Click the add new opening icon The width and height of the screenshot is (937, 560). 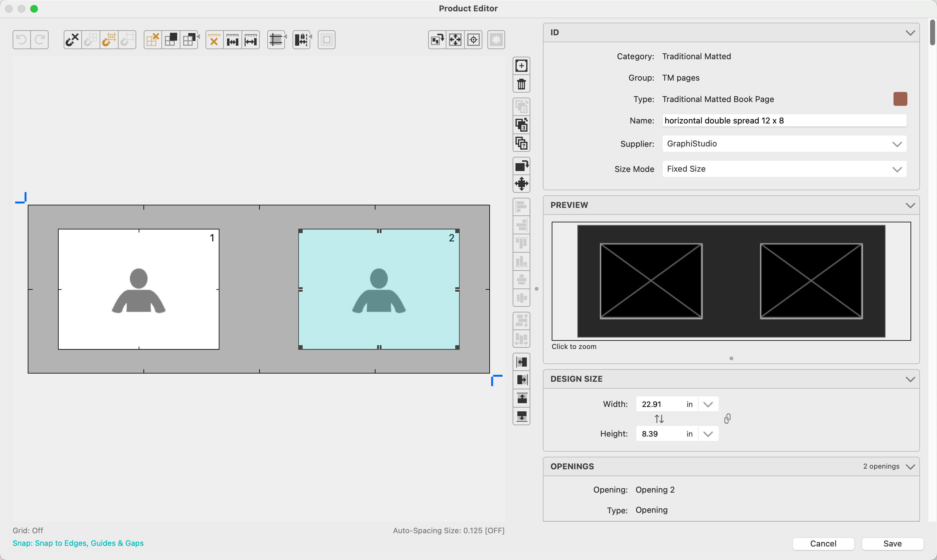click(x=521, y=66)
